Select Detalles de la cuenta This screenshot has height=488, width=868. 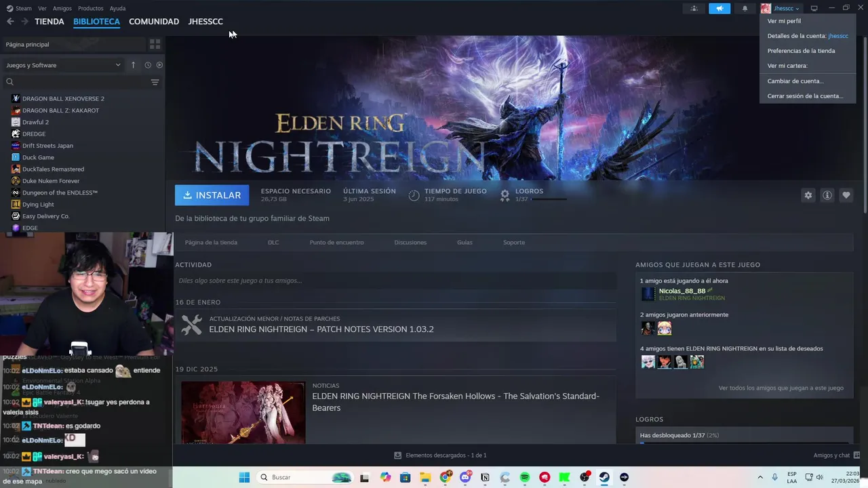[x=808, y=36]
